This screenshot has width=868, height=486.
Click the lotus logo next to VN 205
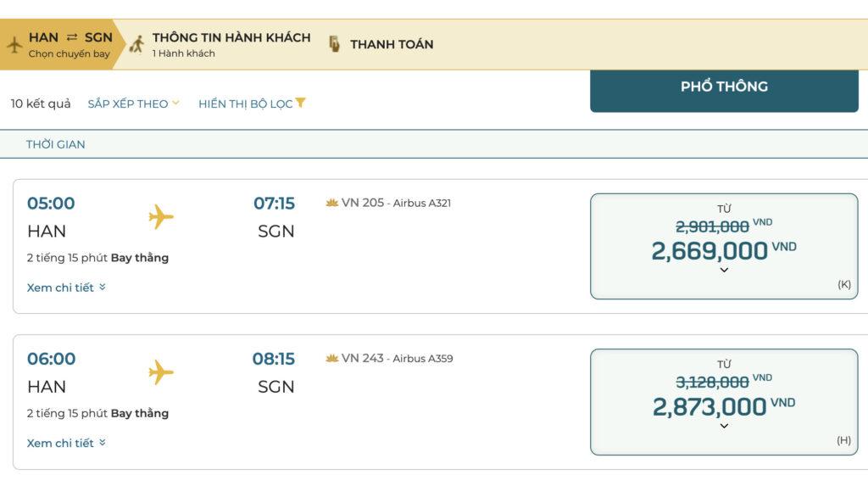(x=332, y=203)
